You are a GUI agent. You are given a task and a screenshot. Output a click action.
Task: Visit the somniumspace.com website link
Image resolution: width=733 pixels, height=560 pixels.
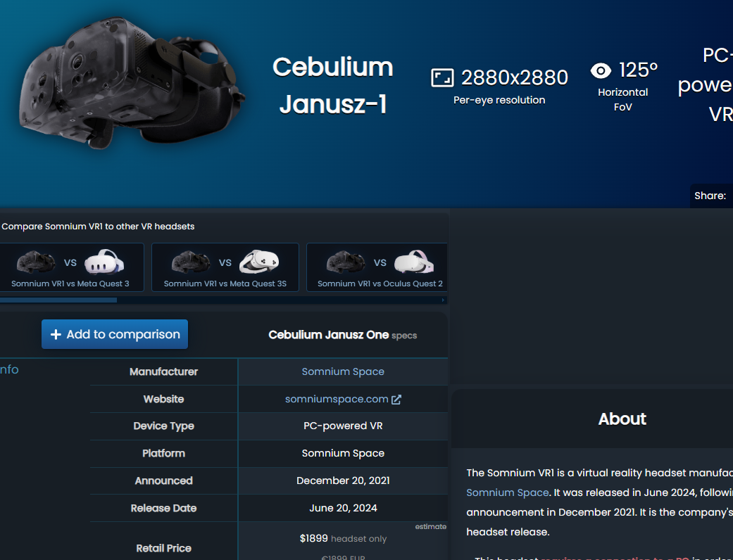337,399
